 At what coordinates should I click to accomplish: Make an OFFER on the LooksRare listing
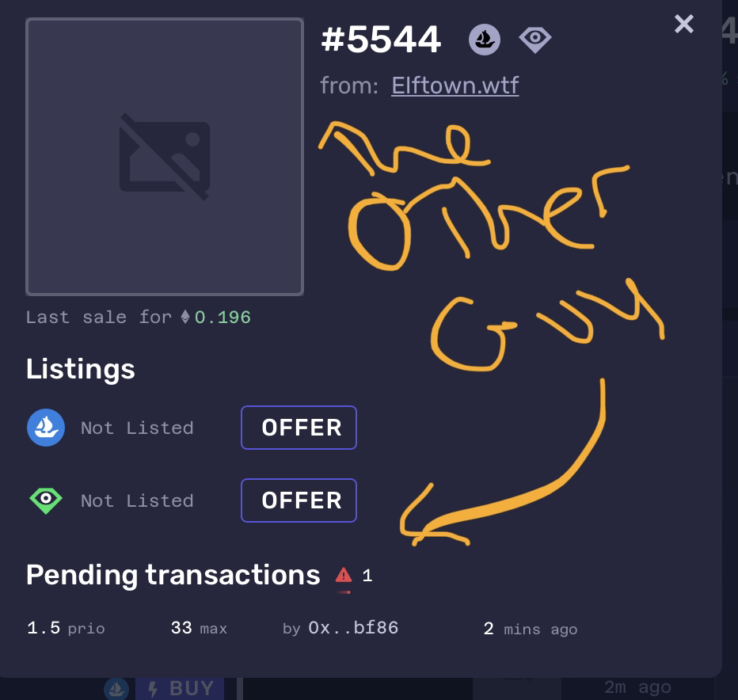click(x=299, y=500)
